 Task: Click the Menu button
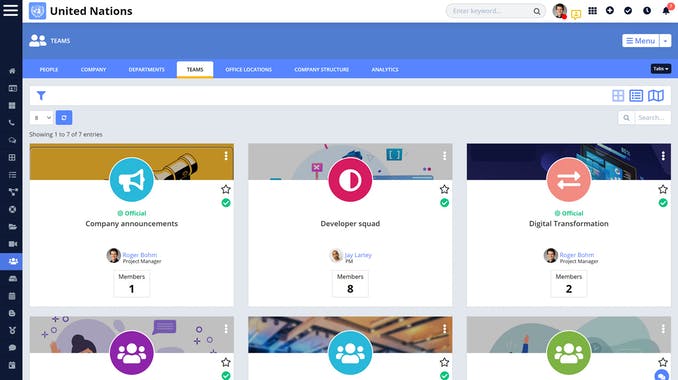tap(640, 41)
